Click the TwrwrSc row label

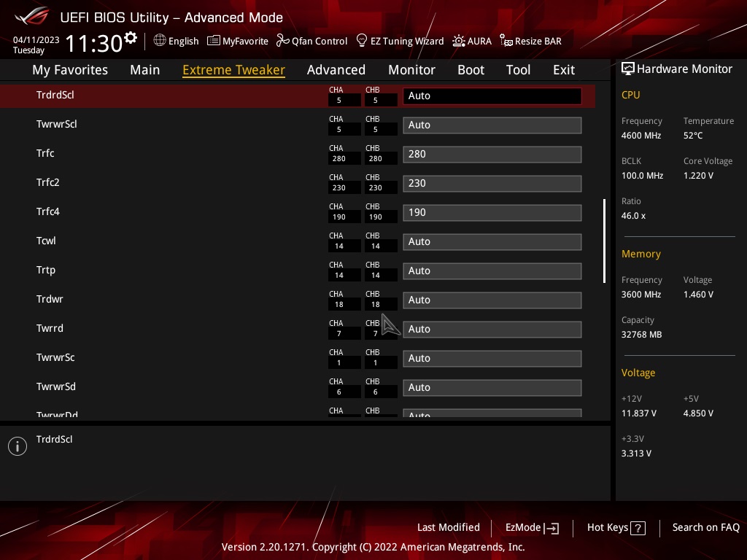pos(55,357)
